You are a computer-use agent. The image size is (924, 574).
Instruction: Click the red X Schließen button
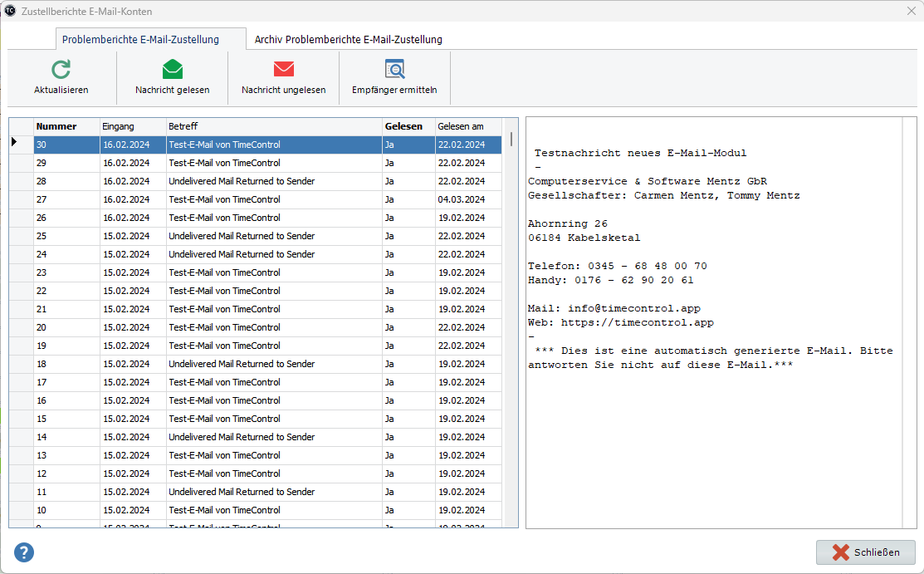coord(865,552)
